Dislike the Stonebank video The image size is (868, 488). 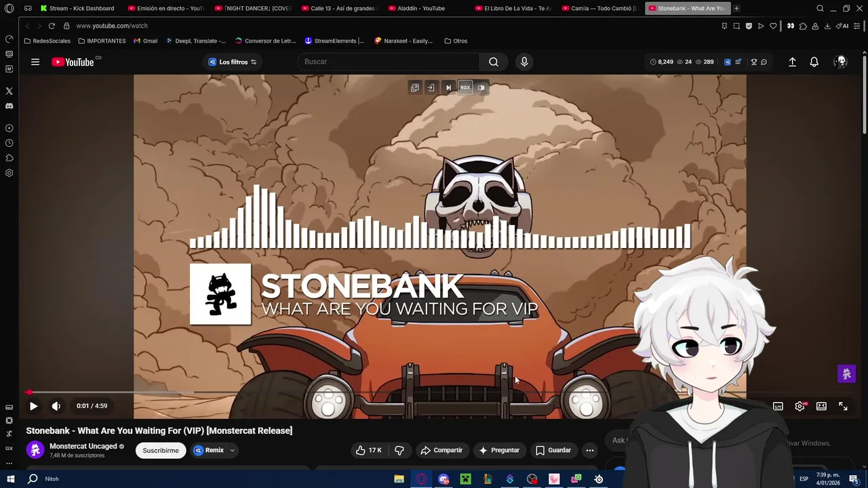coord(399,450)
